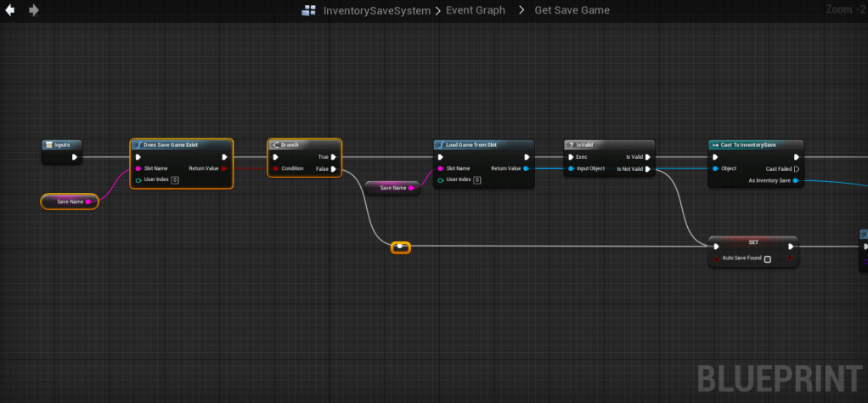Toggle the Auto Save Found checkbox

click(767, 258)
